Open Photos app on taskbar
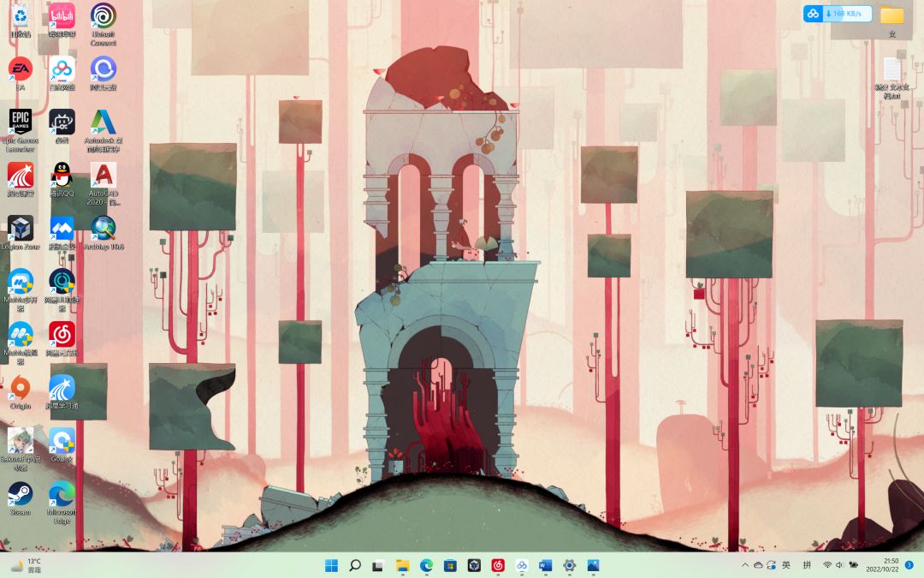The height and width of the screenshot is (578, 924). [x=593, y=566]
